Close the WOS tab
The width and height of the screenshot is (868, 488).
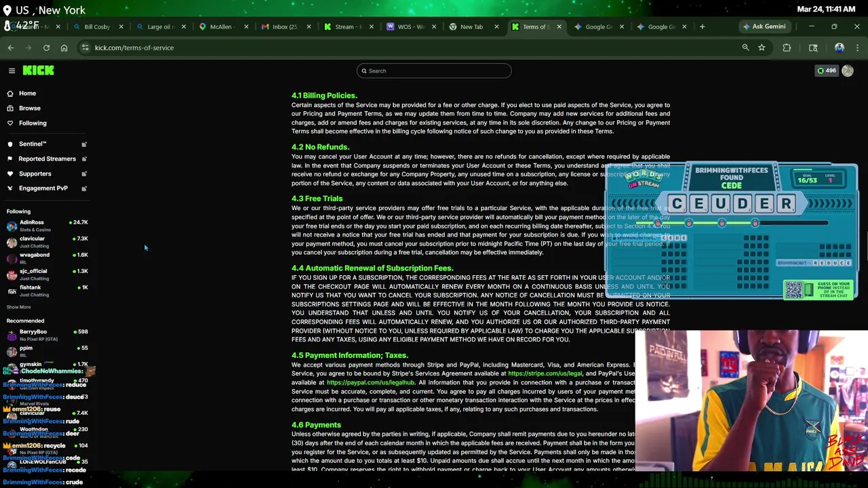coord(434,26)
